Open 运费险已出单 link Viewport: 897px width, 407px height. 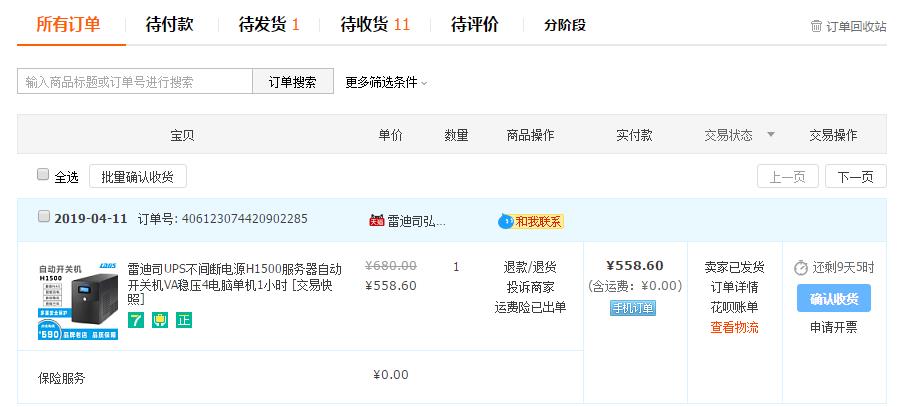530,307
